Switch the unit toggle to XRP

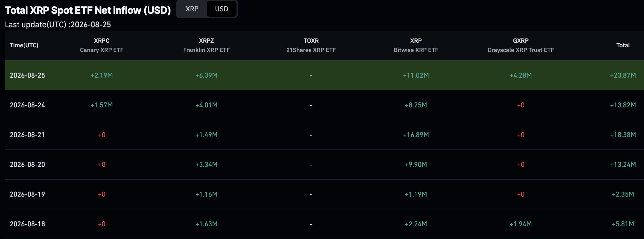click(x=192, y=9)
